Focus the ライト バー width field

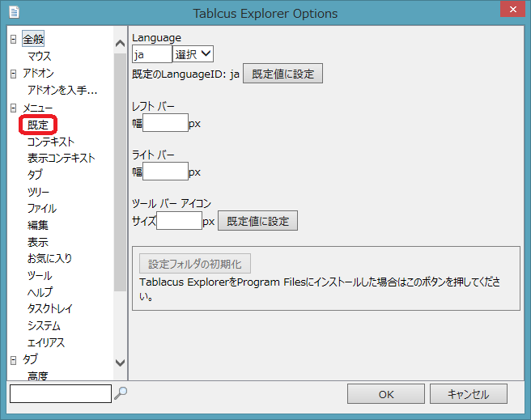coord(165,172)
